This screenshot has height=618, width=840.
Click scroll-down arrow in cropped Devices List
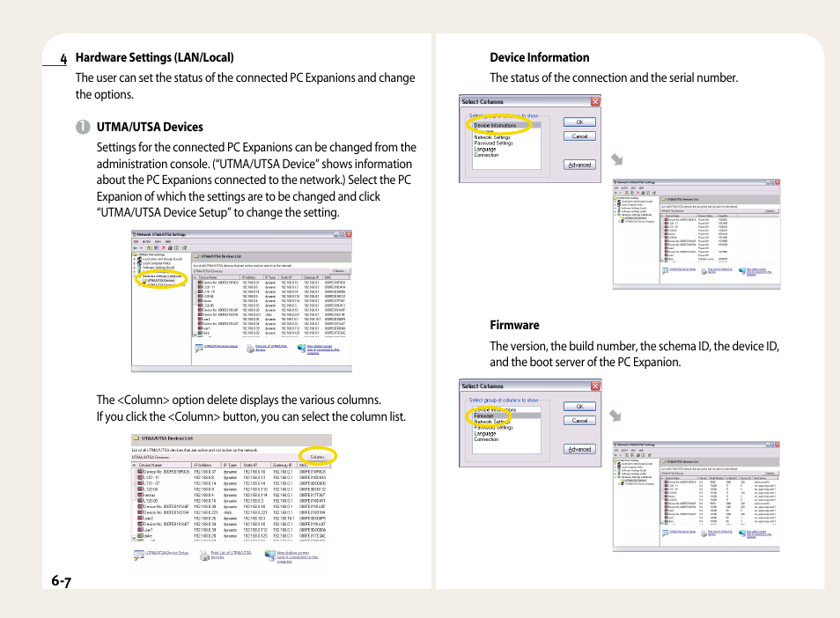click(134, 538)
